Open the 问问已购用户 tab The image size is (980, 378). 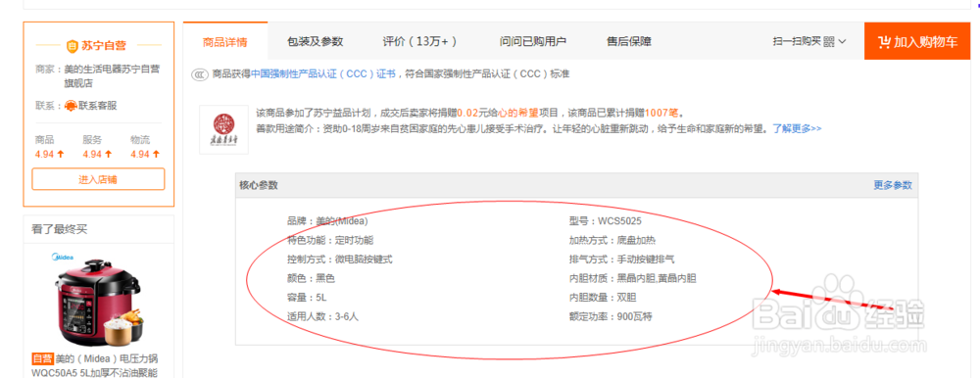[532, 42]
